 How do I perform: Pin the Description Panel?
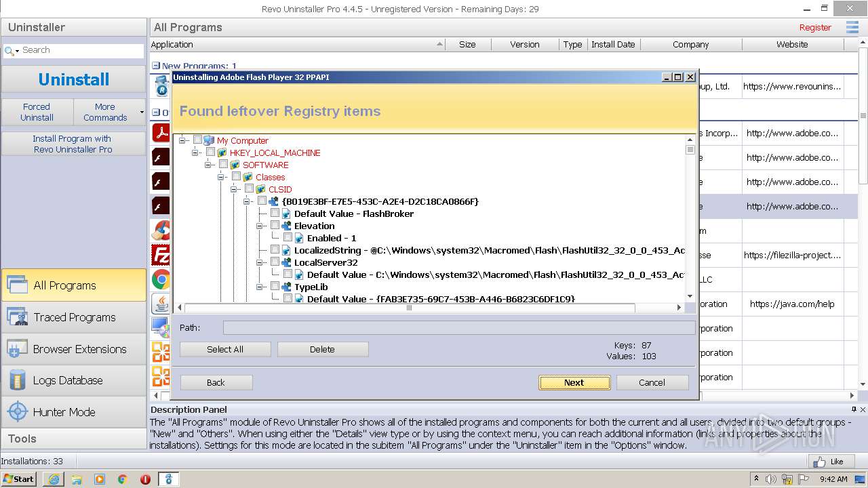point(854,409)
